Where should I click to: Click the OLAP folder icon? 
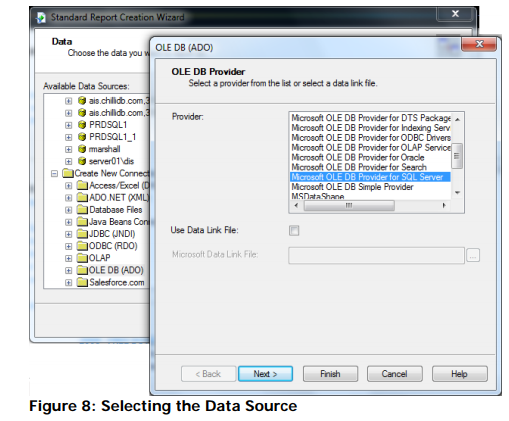pos(82,258)
